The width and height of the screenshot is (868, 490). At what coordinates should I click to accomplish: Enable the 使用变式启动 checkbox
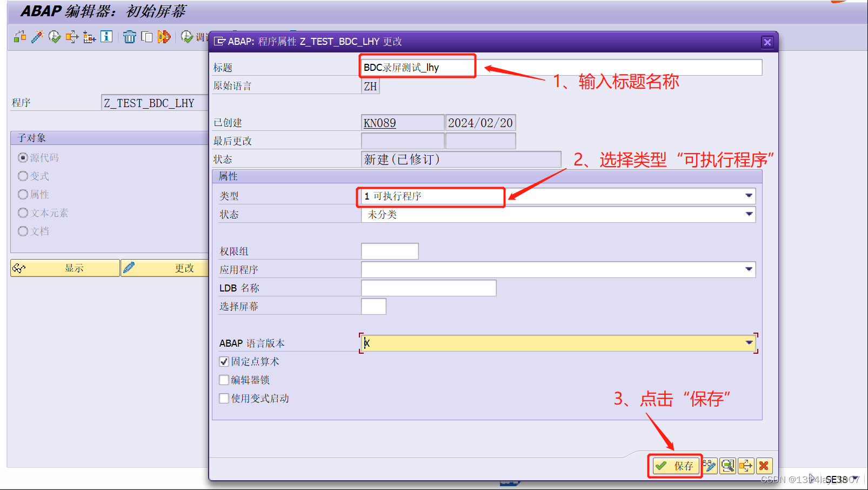224,399
